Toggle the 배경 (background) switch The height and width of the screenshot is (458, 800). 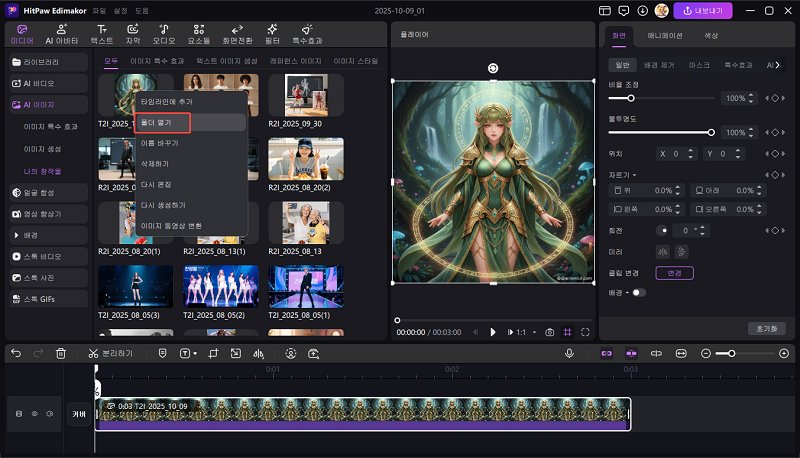tap(637, 292)
